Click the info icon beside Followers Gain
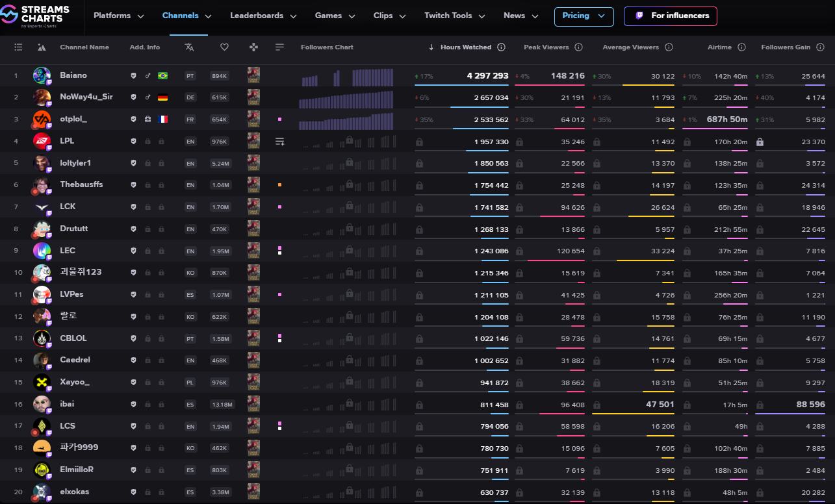 coord(821,47)
